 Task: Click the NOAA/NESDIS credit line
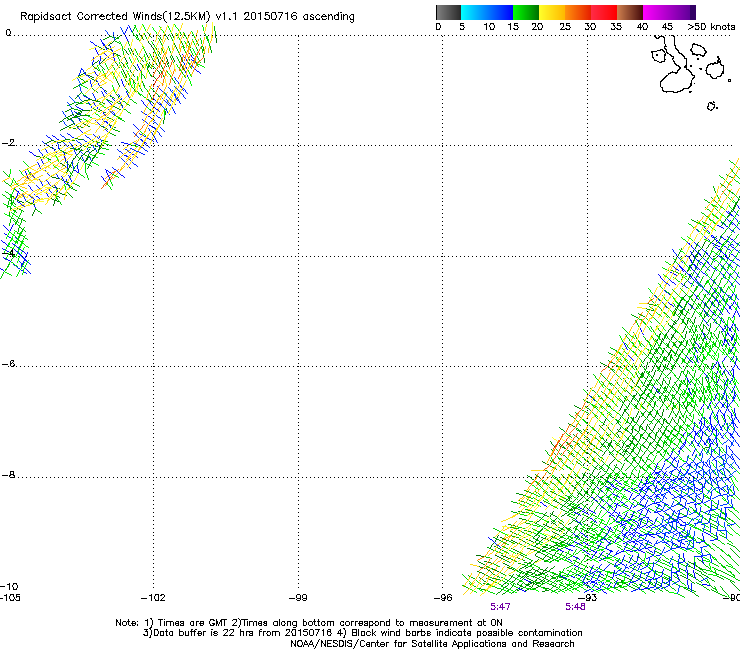point(432,644)
